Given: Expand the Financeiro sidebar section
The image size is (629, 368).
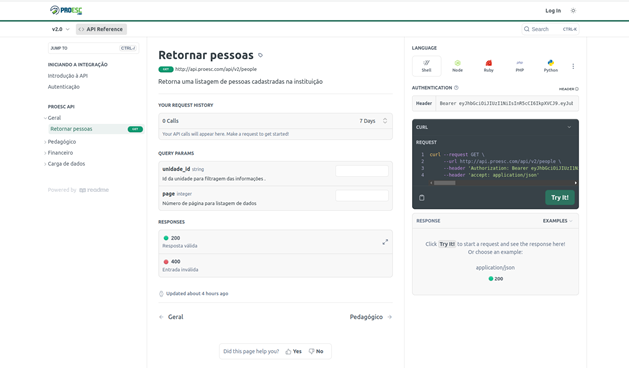Looking at the screenshot, I should pos(60,153).
